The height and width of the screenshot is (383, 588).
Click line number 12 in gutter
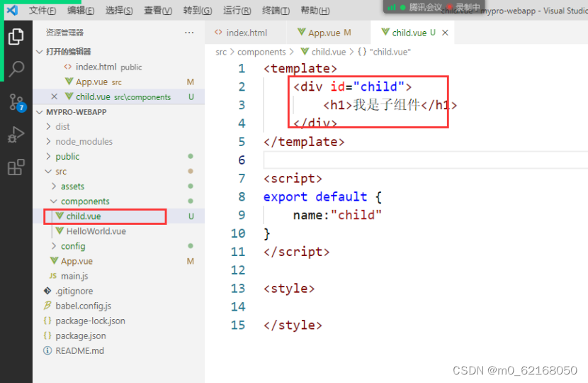point(238,270)
